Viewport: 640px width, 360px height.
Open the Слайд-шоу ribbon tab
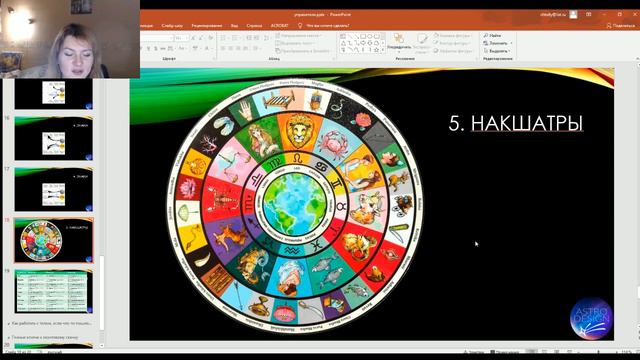[x=172, y=25]
